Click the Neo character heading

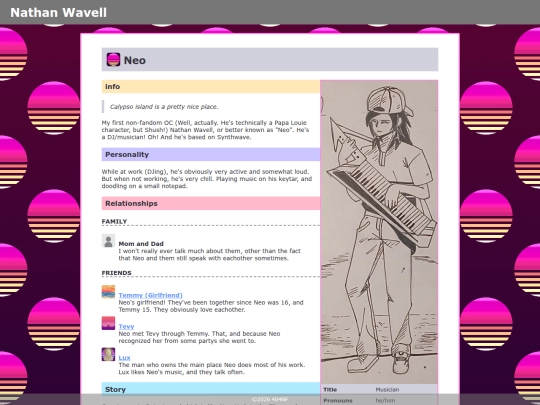(x=135, y=60)
